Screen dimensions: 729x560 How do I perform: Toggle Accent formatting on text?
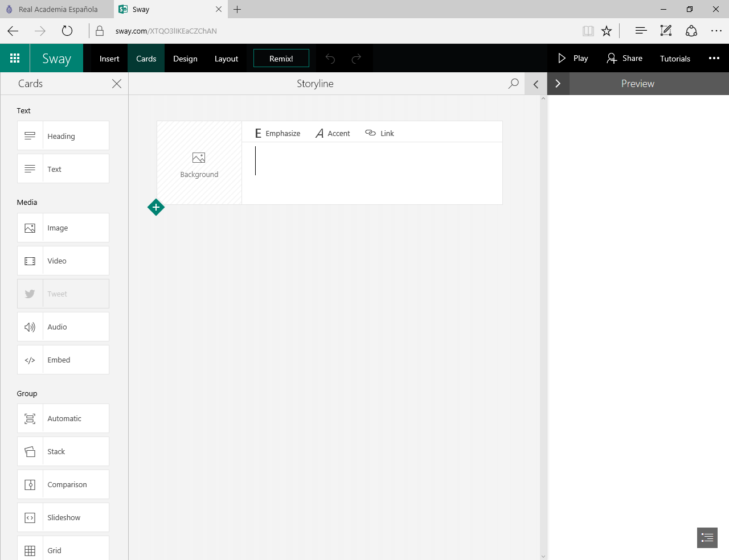(x=333, y=133)
